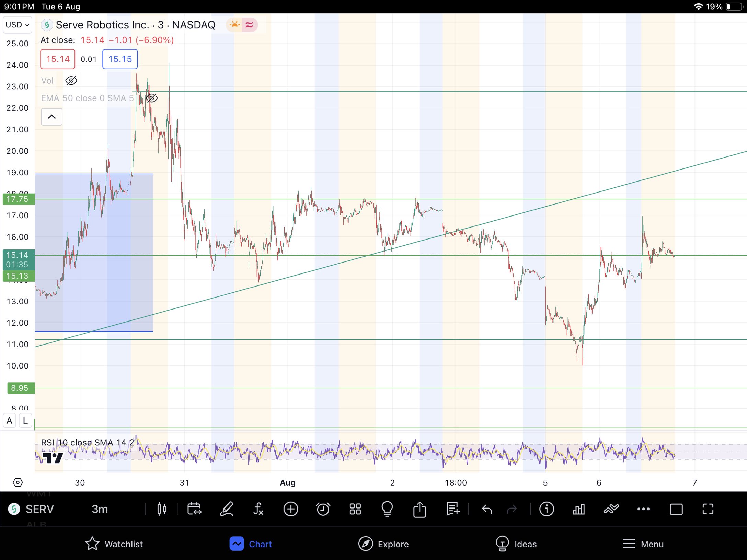
Task: Switch to the Ideas tab
Action: pyautogui.click(x=516, y=544)
